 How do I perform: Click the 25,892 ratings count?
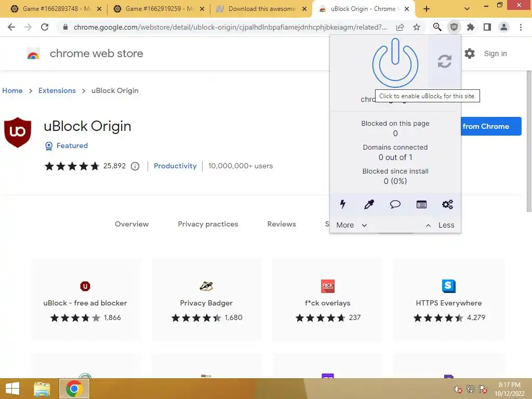(x=114, y=166)
